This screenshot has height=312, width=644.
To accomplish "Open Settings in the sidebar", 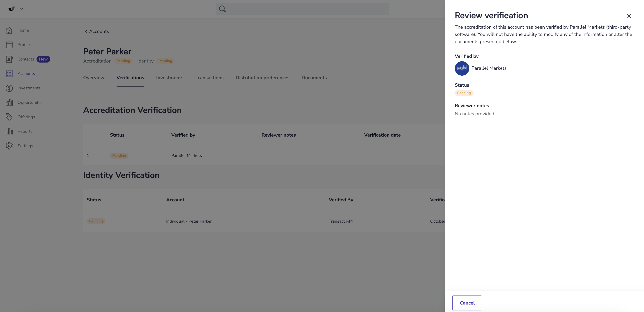I will 25,146.
